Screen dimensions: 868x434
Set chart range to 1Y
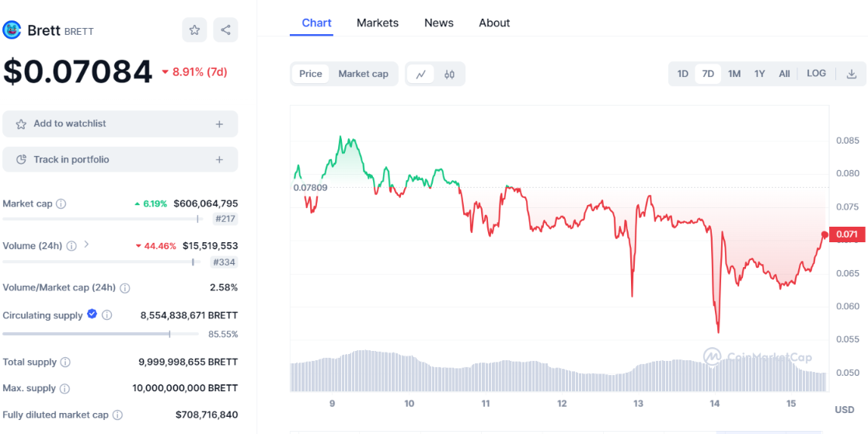(x=759, y=74)
